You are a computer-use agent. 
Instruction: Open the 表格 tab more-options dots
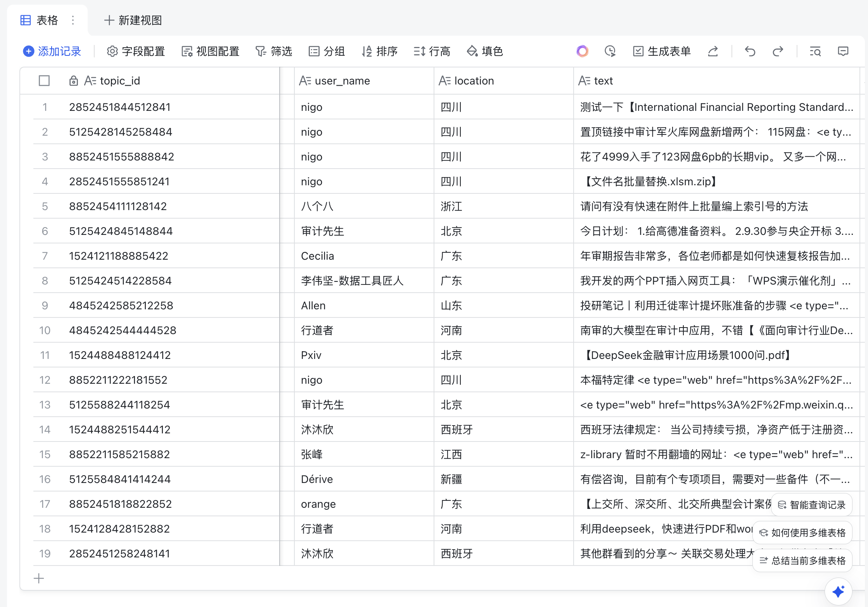click(73, 20)
